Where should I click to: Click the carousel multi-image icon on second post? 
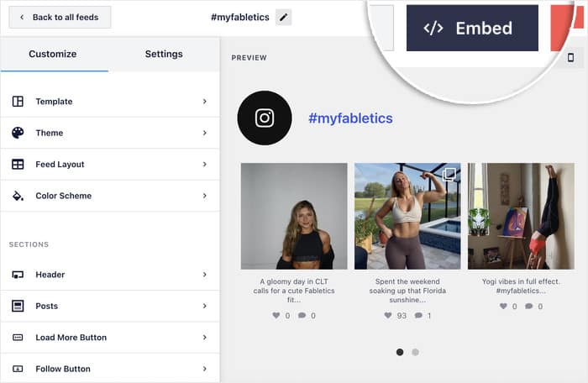(449, 175)
